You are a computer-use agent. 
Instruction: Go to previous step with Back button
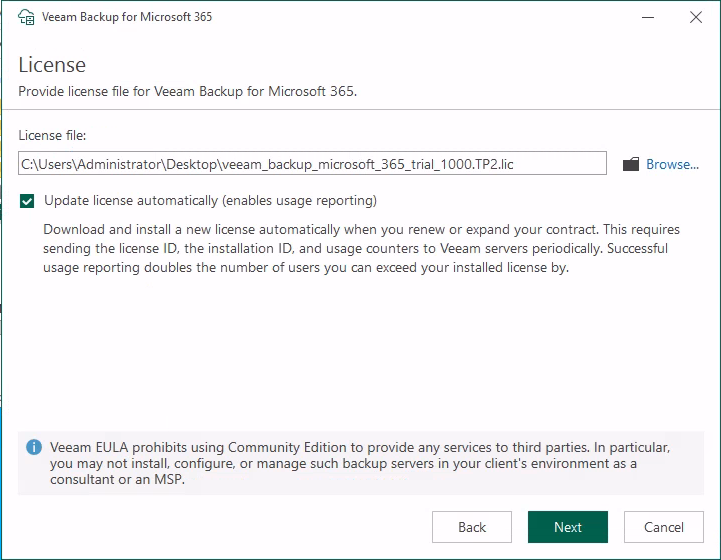(472, 527)
